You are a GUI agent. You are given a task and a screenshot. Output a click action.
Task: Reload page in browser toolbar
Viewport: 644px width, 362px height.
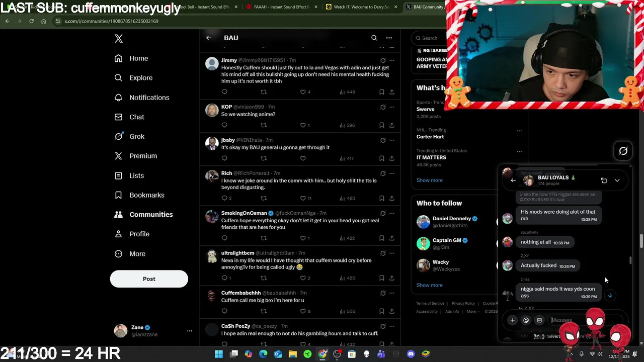pos(31,21)
